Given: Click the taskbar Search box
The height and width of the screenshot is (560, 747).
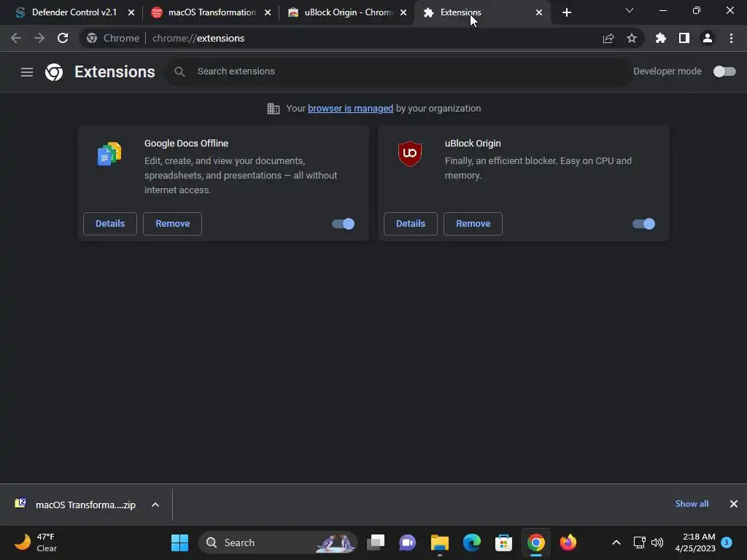Looking at the screenshot, I should (x=278, y=542).
